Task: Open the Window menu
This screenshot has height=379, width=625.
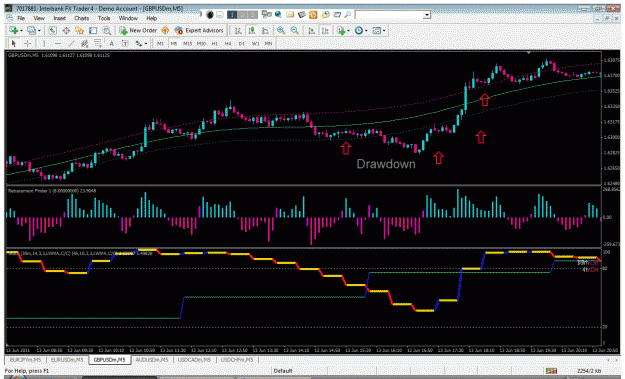Action: 128,18
